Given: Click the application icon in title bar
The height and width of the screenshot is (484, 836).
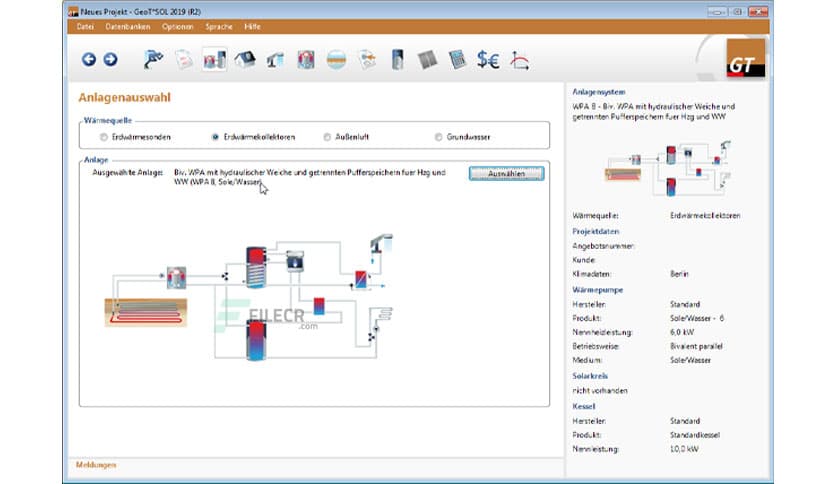Looking at the screenshot, I should point(73,12).
